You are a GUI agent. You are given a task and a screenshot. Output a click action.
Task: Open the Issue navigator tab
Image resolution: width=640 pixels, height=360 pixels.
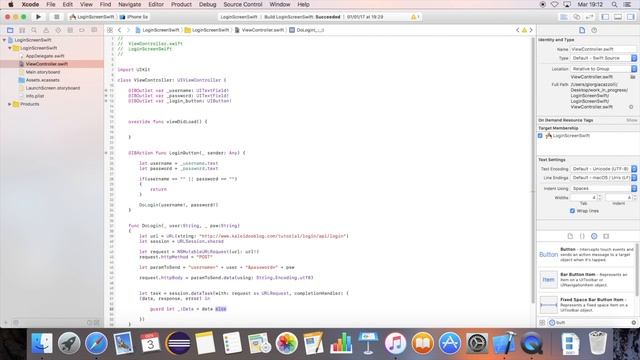pos(46,30)
